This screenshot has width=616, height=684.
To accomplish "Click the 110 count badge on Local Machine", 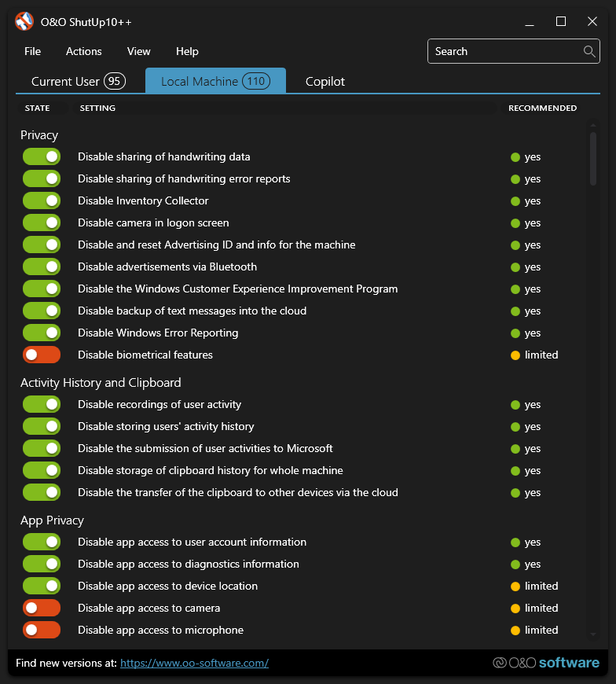I will [x=255, y=81].
